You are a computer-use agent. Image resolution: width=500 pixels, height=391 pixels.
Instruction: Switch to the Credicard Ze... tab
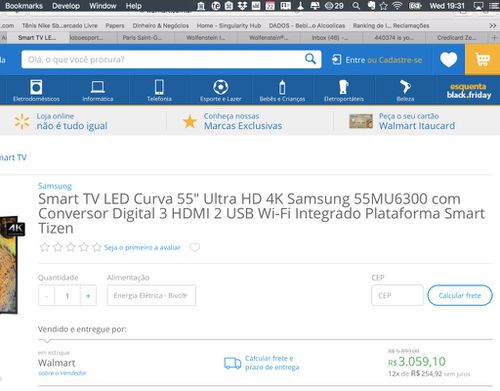[x=456, y=38]
